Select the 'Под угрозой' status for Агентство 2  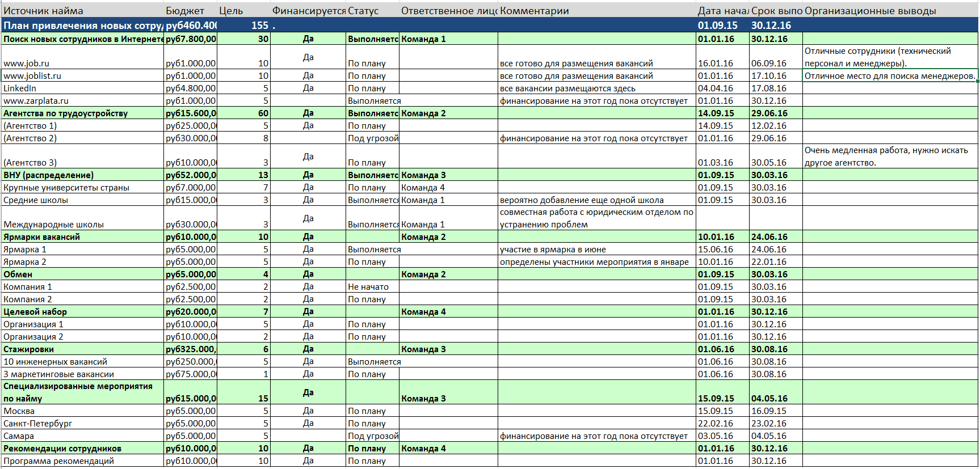[x=372, y=138]
